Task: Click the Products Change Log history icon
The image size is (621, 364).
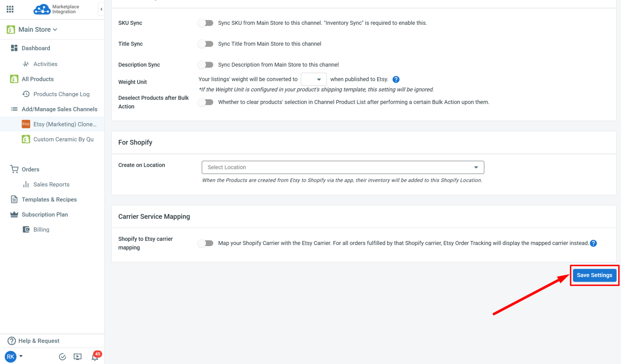Action: (26, 94)
